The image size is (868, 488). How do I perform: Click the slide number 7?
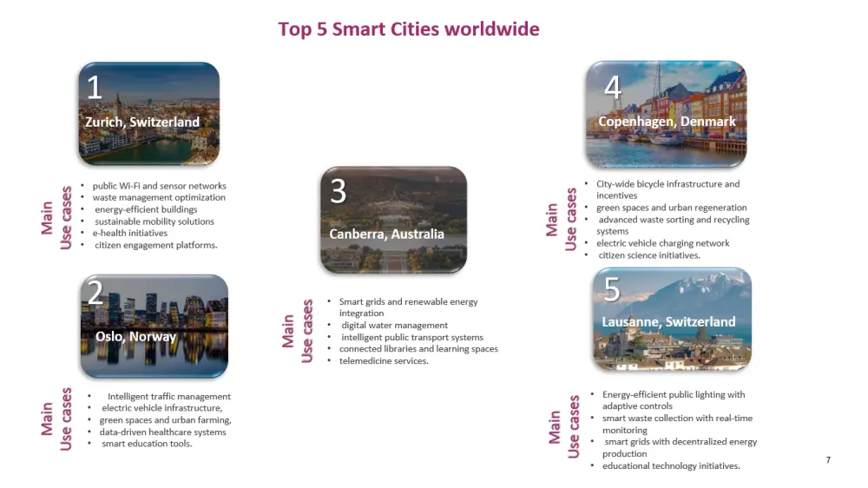coord(828,459)
